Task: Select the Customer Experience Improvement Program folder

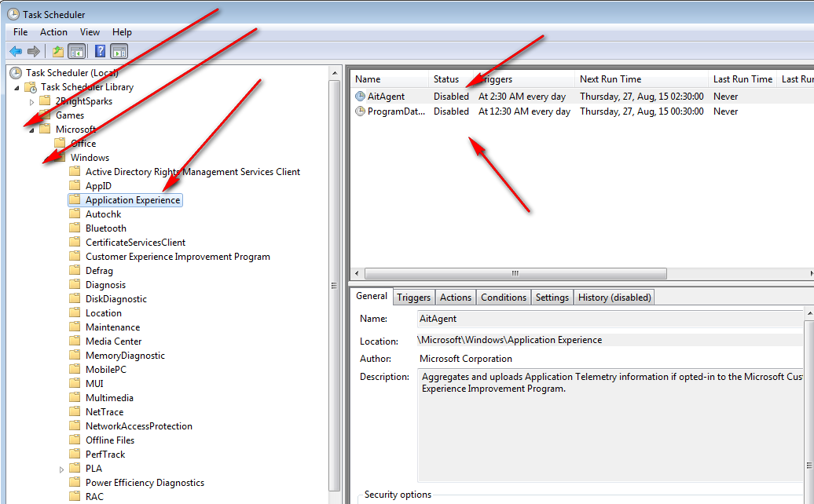Action: pyautogui.click(x=178, y=256)
